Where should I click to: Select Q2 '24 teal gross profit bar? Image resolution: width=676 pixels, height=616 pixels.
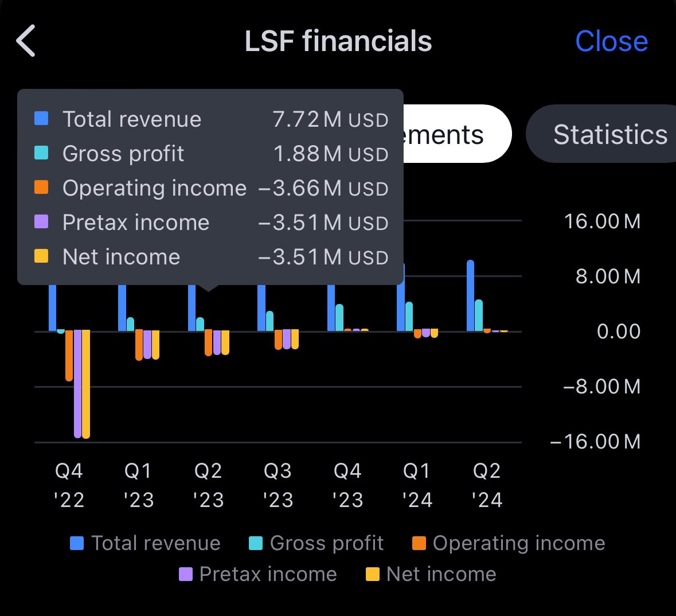pos(479,315)
